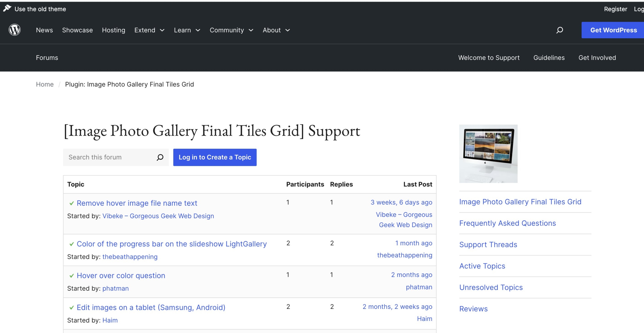Click the Topic column header

pyautogui.click(x=76, y=184)
